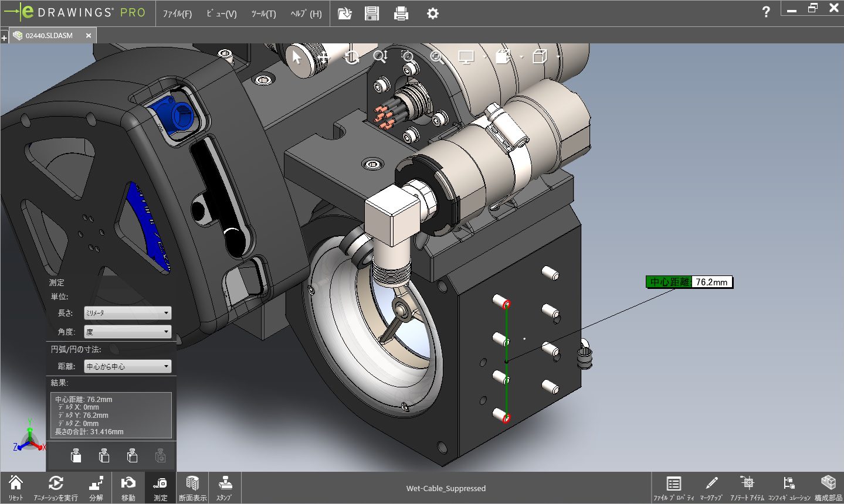844x504 pixels.
Task: Click the デルタY: 76.2mm result line
Action: pyautogui.click(x=83, y=416)
